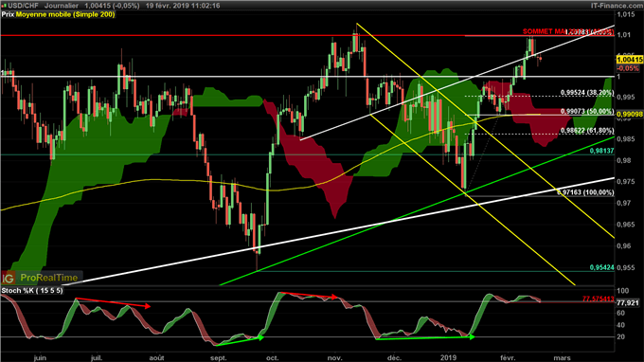Select the 0,98622 (61,80%) Fibonacci level
Screen dimensions: 644x362
tap(587, 131)
